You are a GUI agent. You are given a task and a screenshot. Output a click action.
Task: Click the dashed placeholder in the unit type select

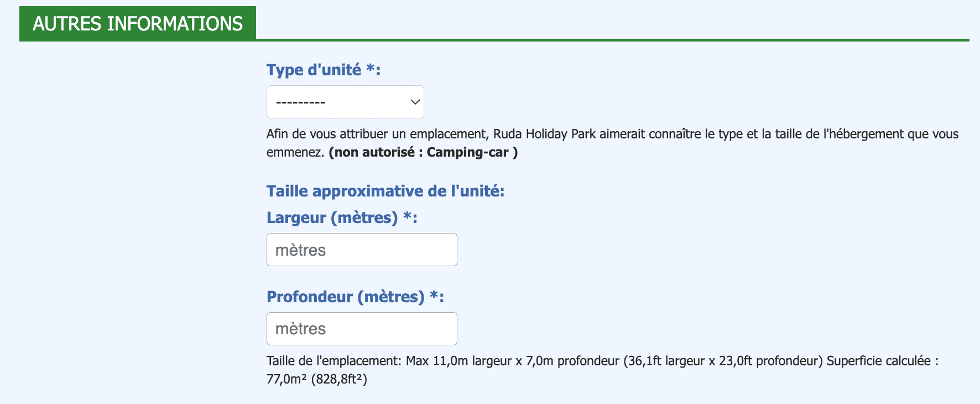coord(301,102)
